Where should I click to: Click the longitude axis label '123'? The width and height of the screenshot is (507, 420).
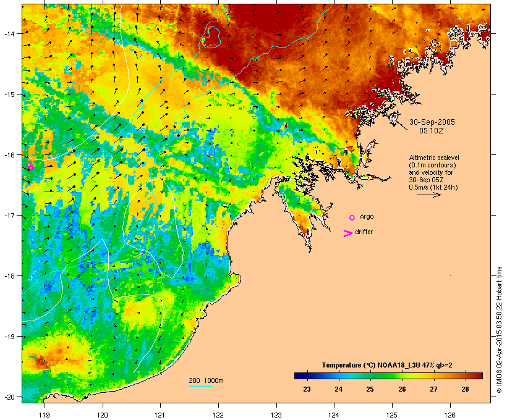276,415
